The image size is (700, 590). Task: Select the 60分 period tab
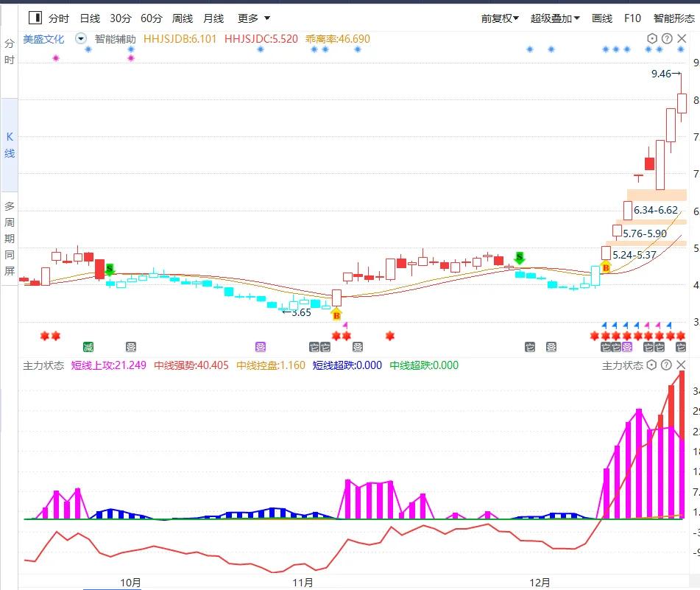[x=151, y=18]
